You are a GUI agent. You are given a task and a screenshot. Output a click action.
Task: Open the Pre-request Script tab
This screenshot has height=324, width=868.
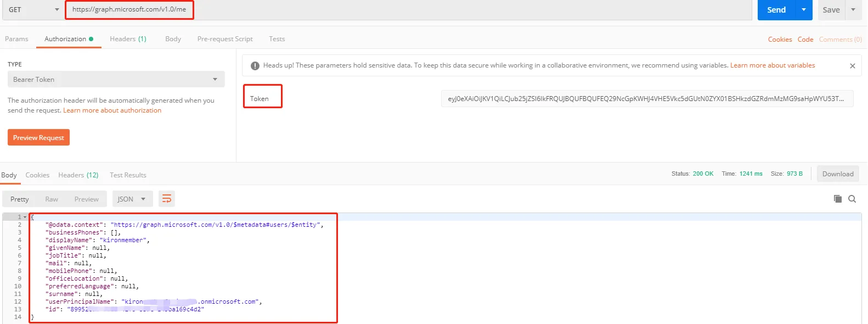coord(225,39)
